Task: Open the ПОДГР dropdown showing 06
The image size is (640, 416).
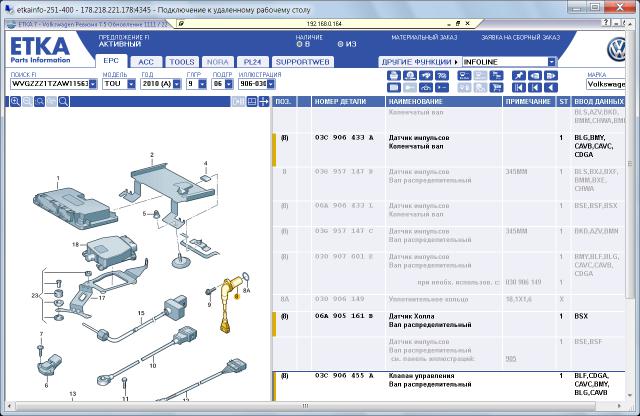Action: pyautogui.click(x=229, y=84)
